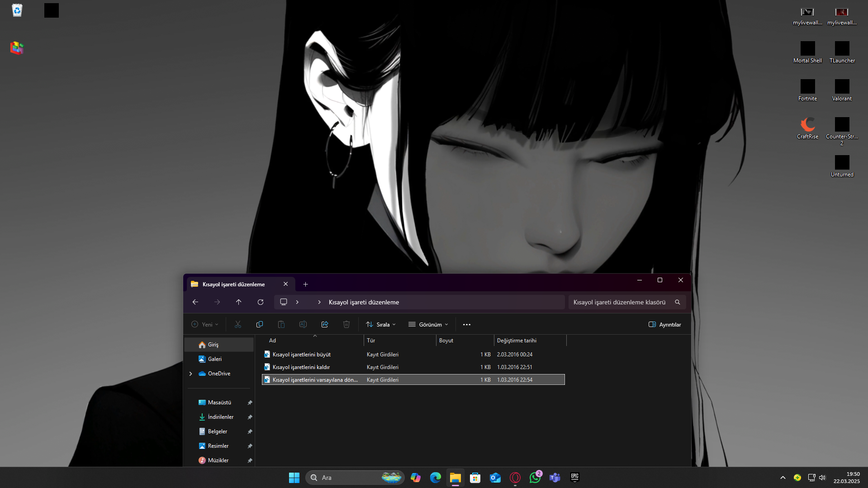The height and width of the screenshot is (488, 868).
Task: Open İndirilenler in the sidebar
Action: [x=221, y=417]
